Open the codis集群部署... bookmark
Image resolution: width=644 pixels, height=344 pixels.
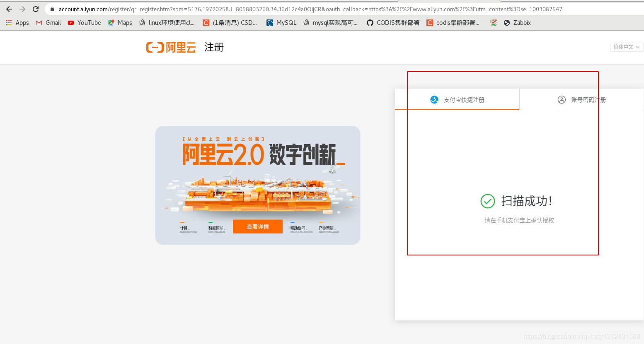point(453,23)
